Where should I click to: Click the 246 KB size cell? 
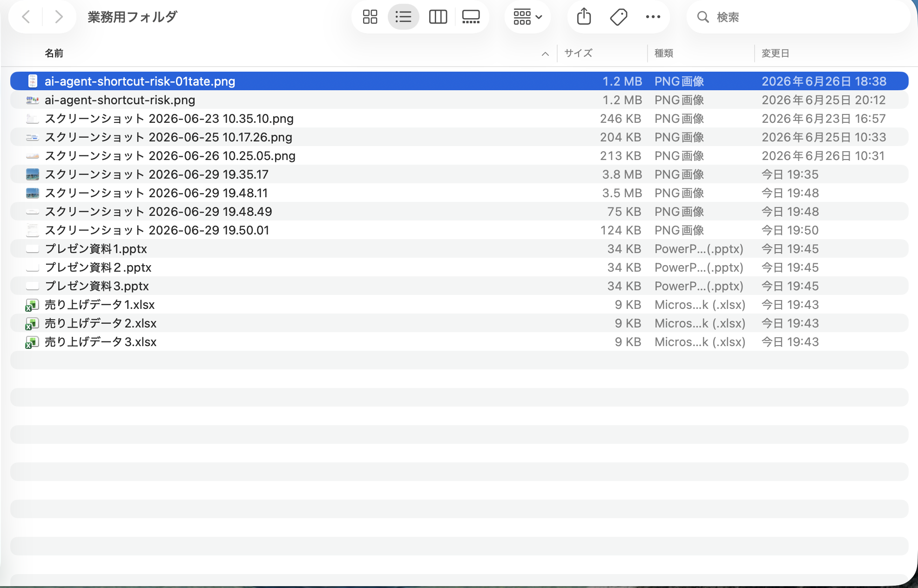tap(621, 119)
